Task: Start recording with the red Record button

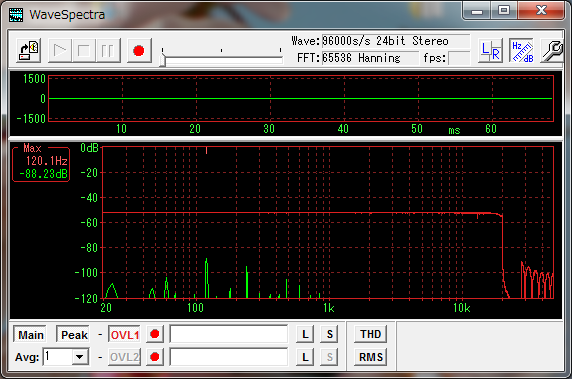Action: pos(139,51)
